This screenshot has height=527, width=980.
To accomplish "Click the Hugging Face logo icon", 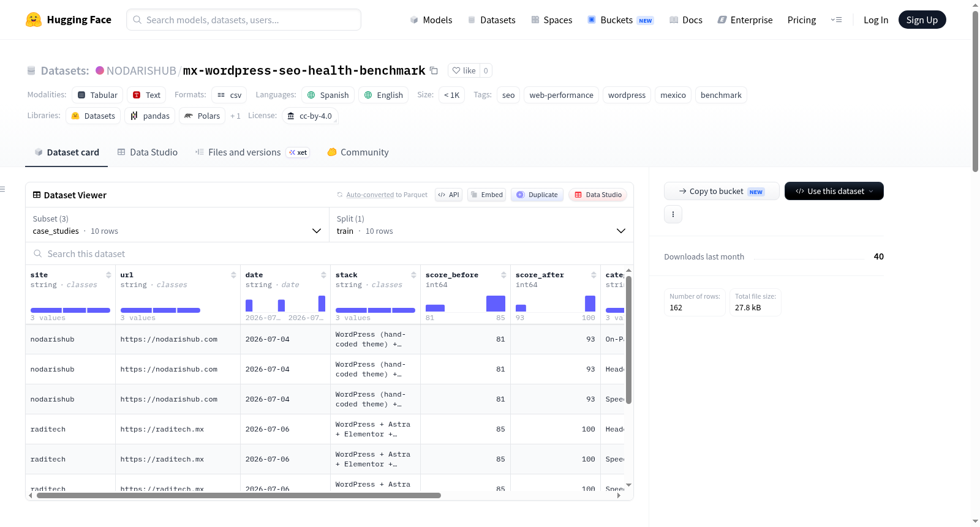I will (x=34, y=20).
